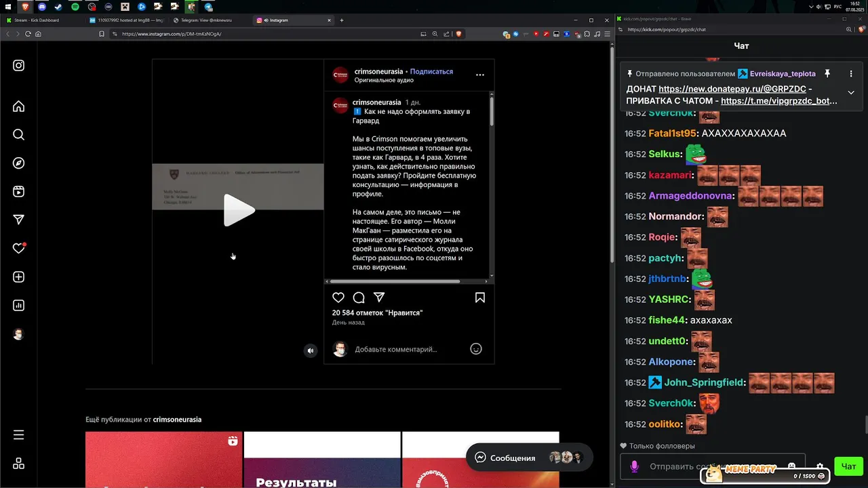Open profile avatar in Instagram sidebar
Image resolution: width=868 pixels, height=488 pixels.
tap(19, 334)
